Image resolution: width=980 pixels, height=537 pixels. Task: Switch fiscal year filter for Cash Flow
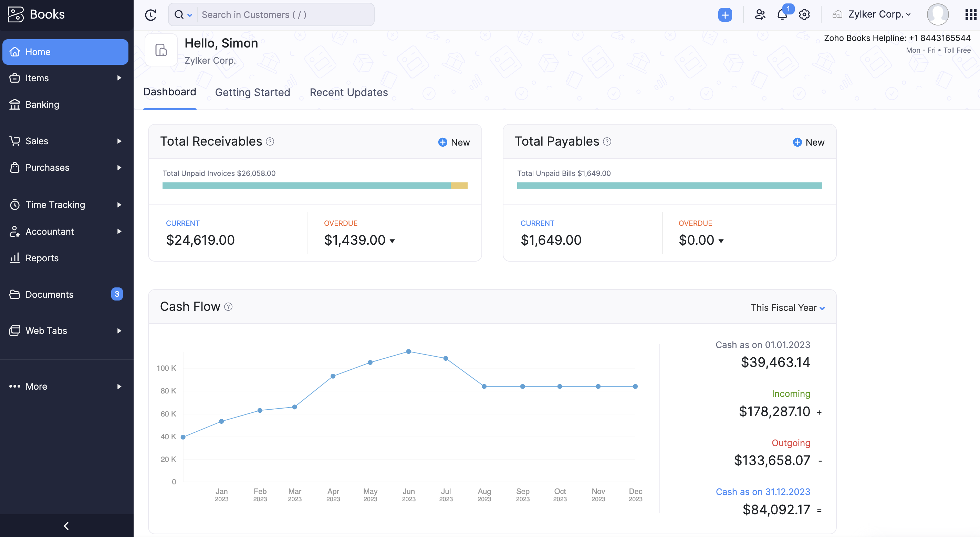(788, 307)
